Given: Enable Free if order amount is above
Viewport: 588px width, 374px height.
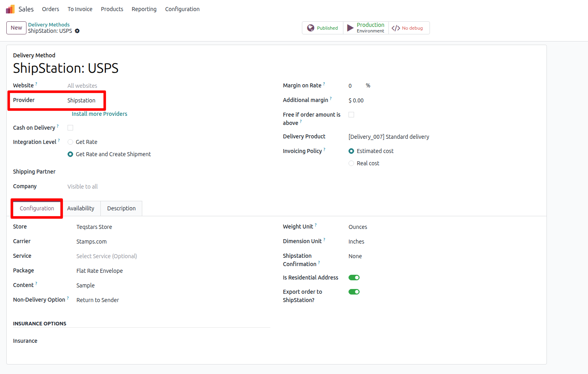Looking at the screenshot, I should (351, 115).
